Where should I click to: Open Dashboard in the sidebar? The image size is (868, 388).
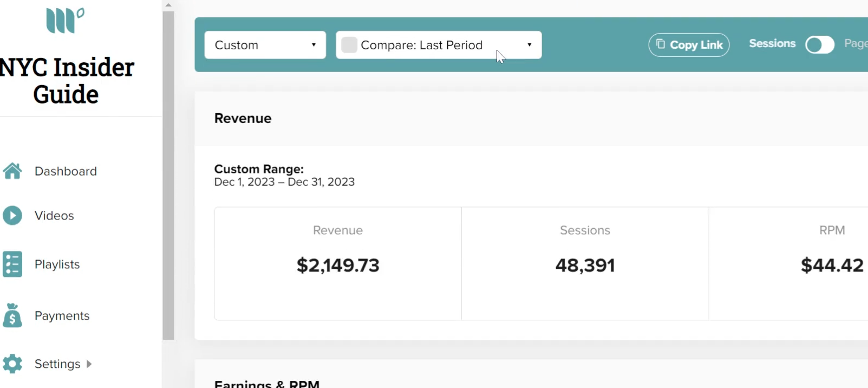pyautogui.click(x=66, y=171)
